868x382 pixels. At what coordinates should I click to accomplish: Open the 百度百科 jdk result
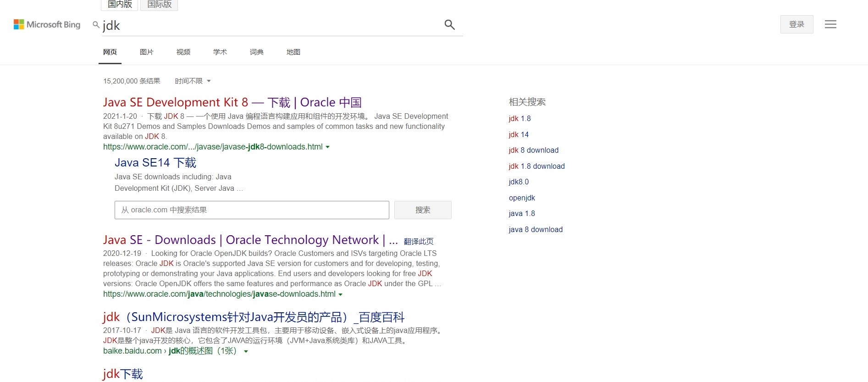click(254, 317)
